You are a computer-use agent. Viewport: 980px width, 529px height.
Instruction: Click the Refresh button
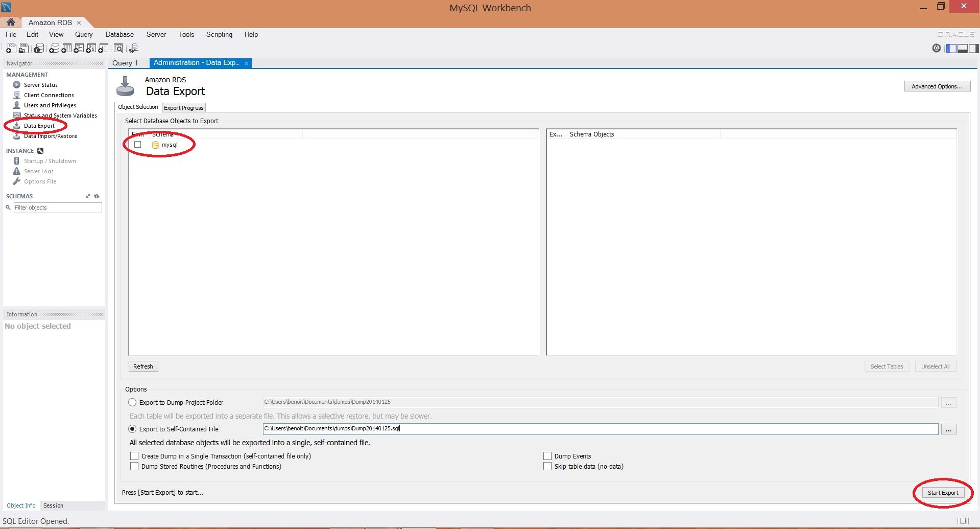[x=143, y=366]
